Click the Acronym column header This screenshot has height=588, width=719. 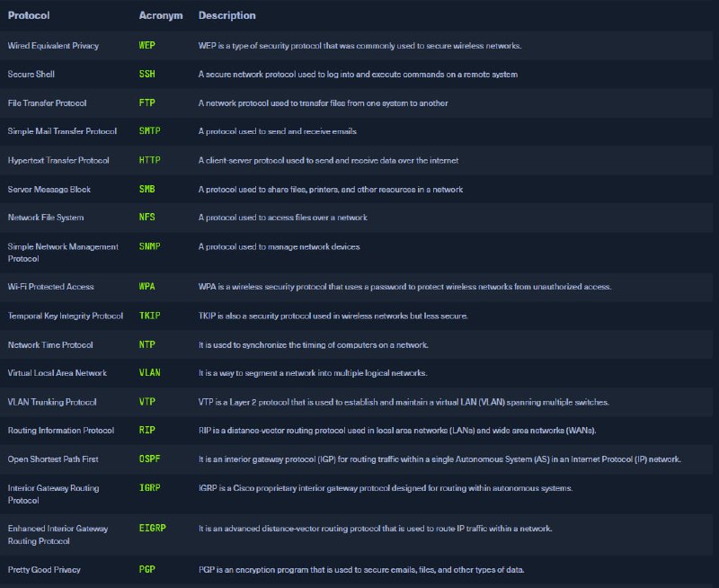click(161, 15)
